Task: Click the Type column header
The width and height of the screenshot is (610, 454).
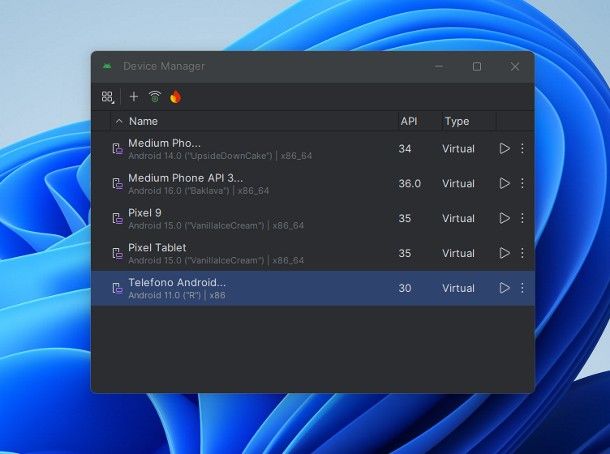Action: click(x=457, y=121)
